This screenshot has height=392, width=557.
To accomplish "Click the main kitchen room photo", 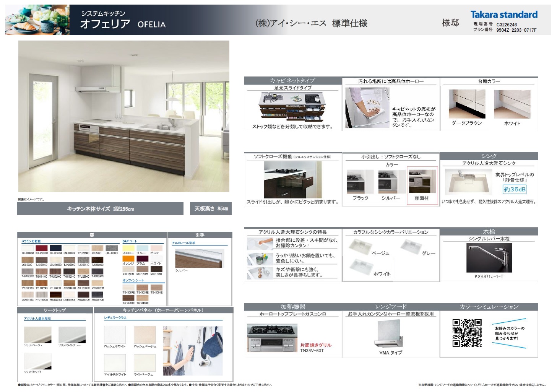I will [x=124, y=116].
